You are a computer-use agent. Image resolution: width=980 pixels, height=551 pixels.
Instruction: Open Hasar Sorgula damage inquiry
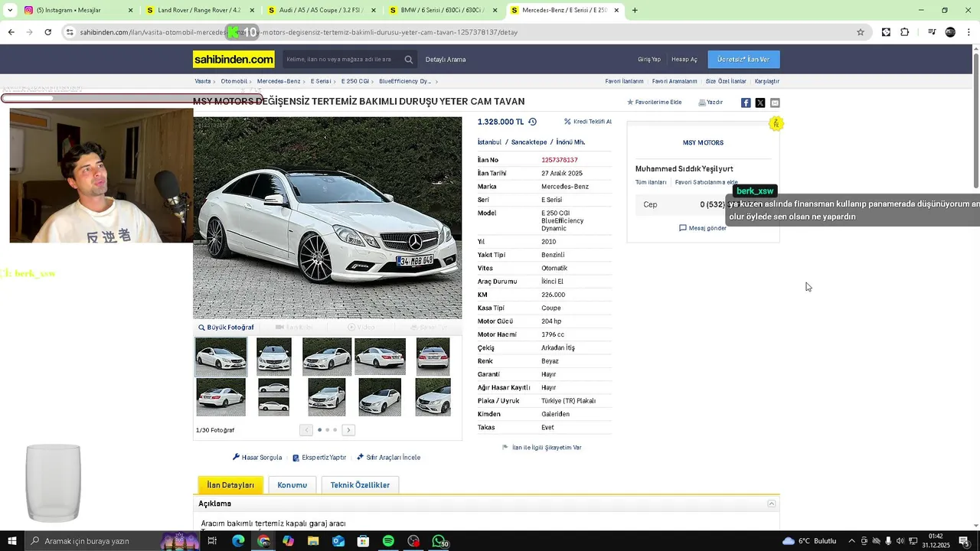257,458
